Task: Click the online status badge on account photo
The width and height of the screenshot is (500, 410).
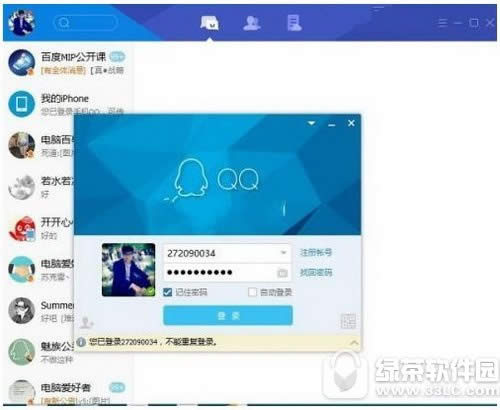Action: (151, 292)
